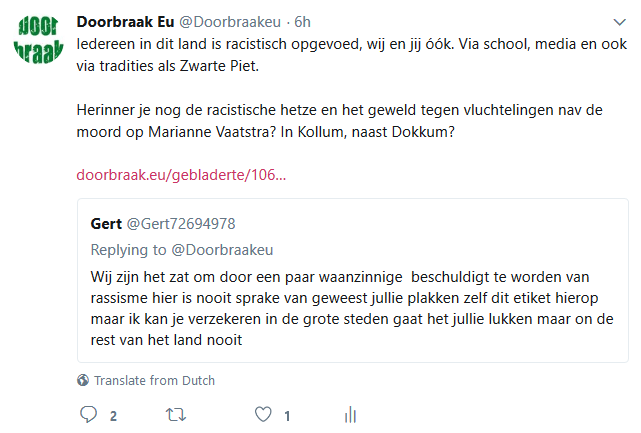Screen dimensions: 641x433
Task: Click the globe icon beside Translate
Action: tap(83, 381)
